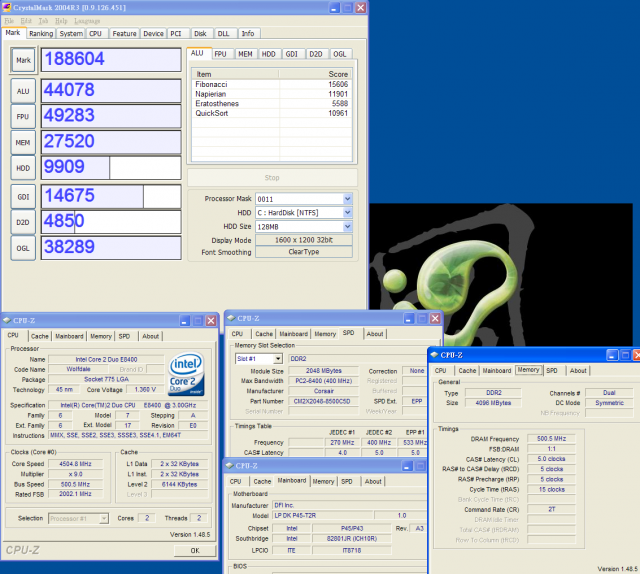
Task: Click the ClearType Font Smoothing field
Action: (304, 252)
